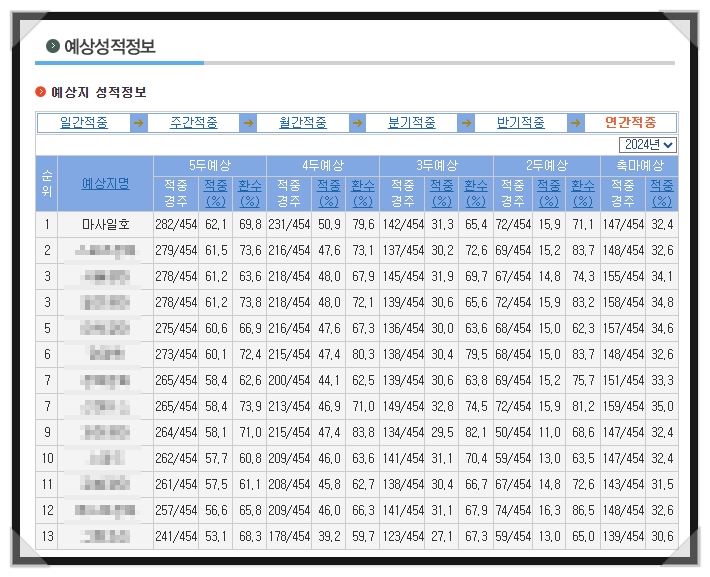The height and width of the screenshot is (577, 710).
Task: Click the 200/454 cell
Action: click(x=289, y=380)
